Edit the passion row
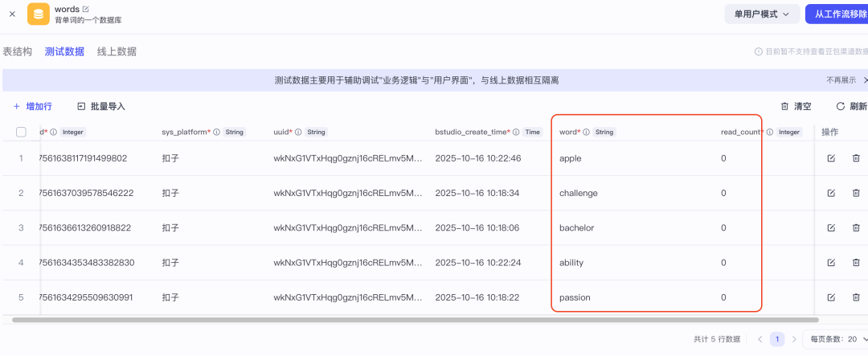Image resolution: width=868 pixels, height=356 pixels. pos(831,297)
